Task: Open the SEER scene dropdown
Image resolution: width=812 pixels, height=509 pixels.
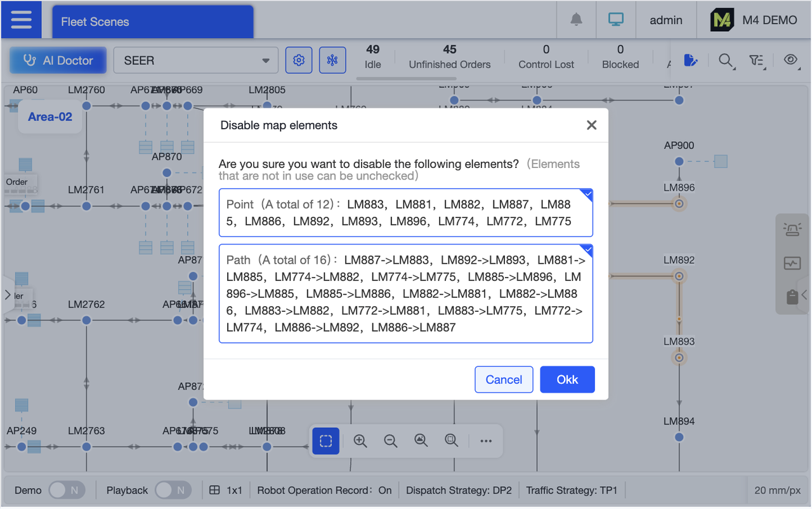Action: pyautogui.click(x=195, y=60)
